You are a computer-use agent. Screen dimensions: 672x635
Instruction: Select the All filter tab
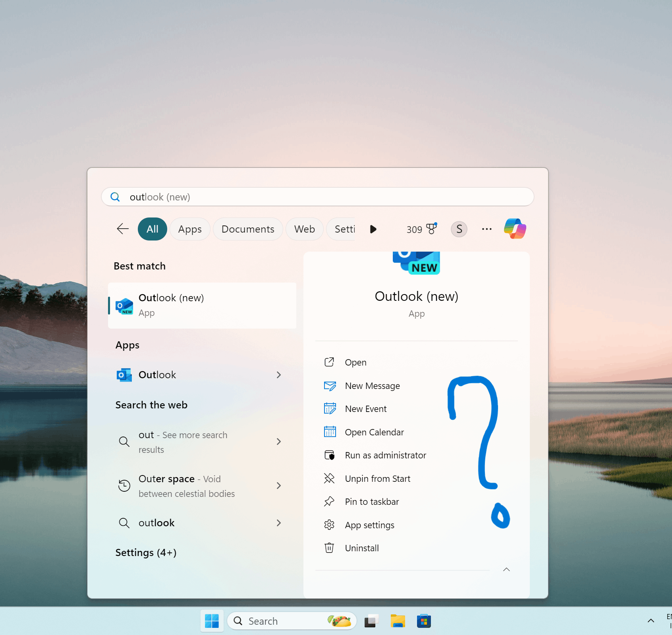[x=153, y=229]
